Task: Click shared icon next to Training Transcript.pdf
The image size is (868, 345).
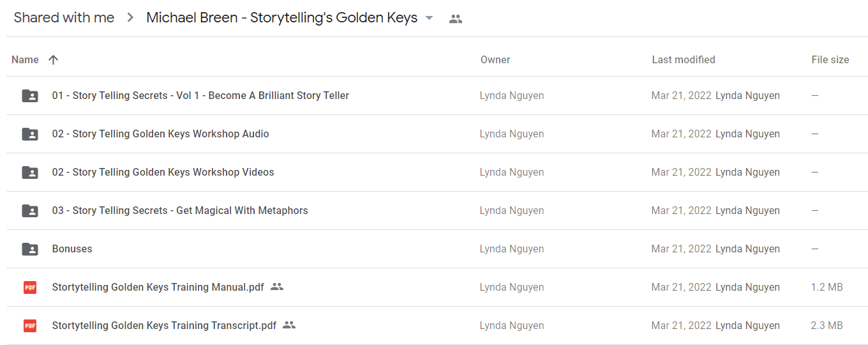Action: [289, 325]
